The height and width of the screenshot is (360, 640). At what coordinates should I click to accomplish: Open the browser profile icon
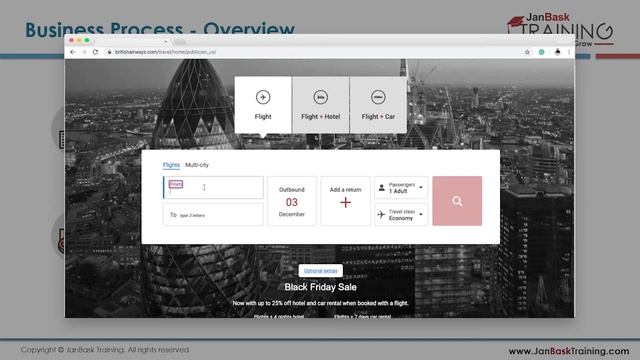(558, 52)
